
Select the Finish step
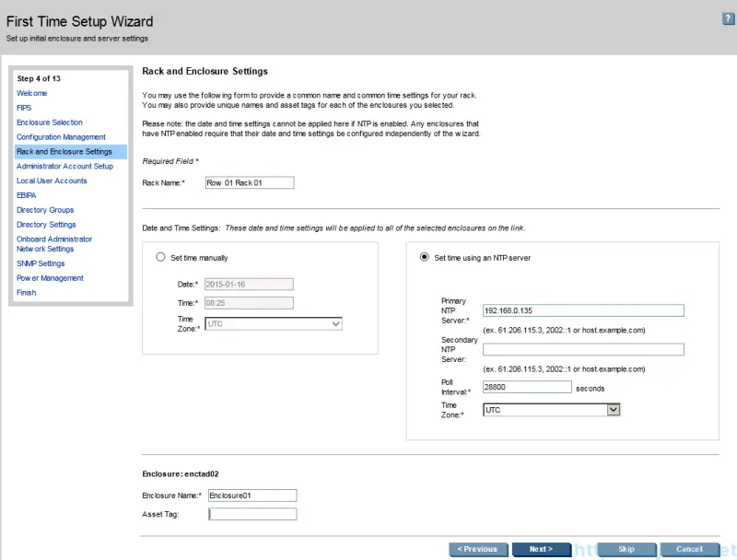(26, 292)
